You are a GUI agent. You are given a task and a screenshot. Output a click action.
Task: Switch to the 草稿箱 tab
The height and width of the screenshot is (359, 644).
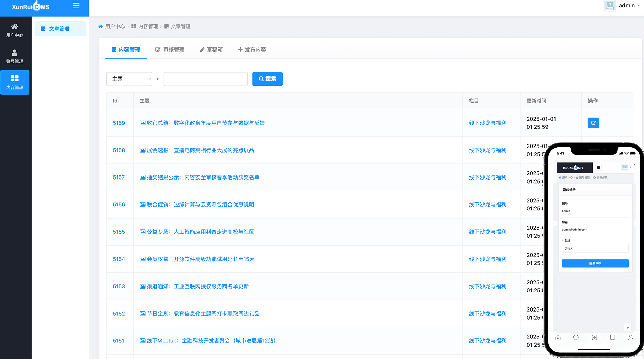tap(211, 50)
